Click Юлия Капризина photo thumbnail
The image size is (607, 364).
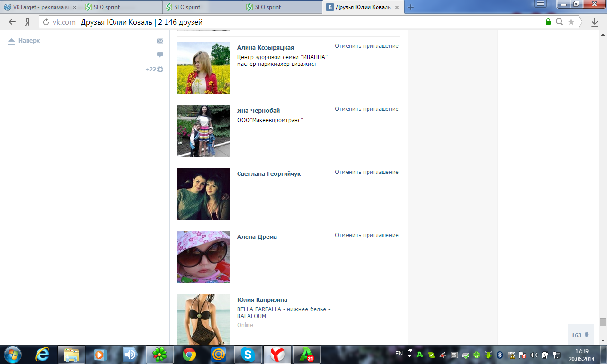tap(203, 320)
